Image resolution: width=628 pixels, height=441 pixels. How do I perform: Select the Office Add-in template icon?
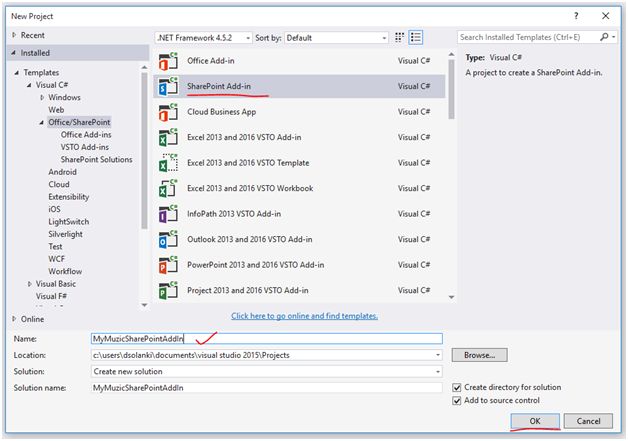pyautogui.click(x=168, y=61)
